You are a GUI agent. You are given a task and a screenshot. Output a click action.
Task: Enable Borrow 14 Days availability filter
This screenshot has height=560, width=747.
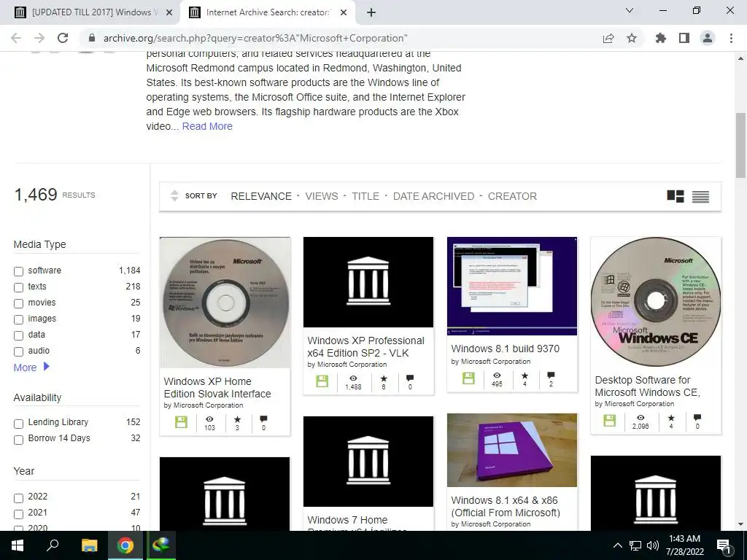18,440
